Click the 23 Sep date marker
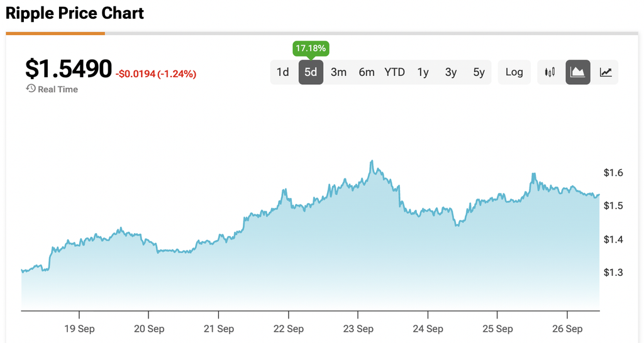 (x=358, y=329)
